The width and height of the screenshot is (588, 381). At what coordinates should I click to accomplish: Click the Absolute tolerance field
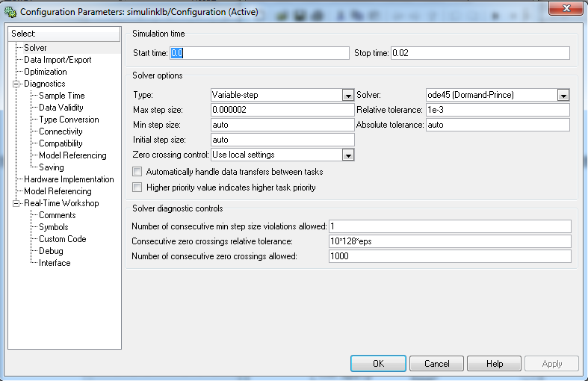[498, 125]
